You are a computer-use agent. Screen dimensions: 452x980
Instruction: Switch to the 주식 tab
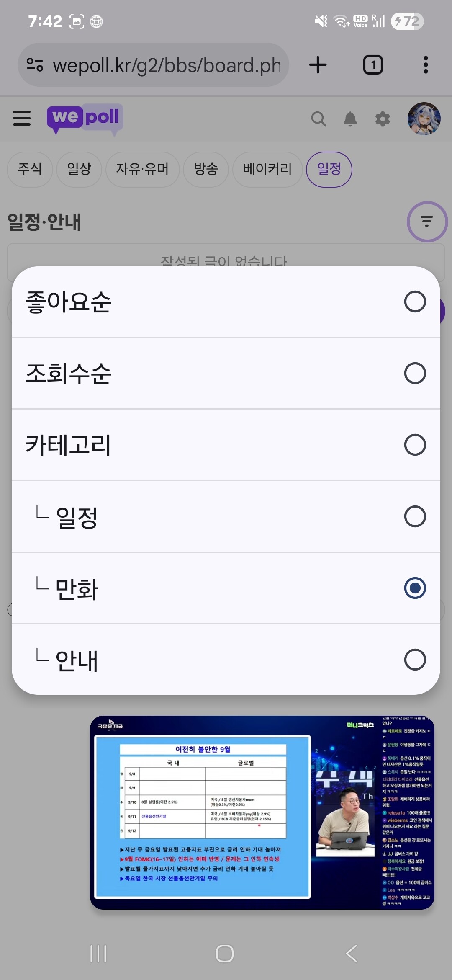coord(30,169)
